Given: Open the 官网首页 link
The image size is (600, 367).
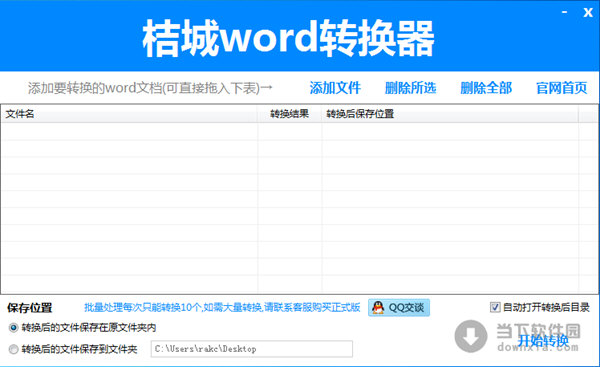Looking at the screenshot, I should tap(561, 88).
